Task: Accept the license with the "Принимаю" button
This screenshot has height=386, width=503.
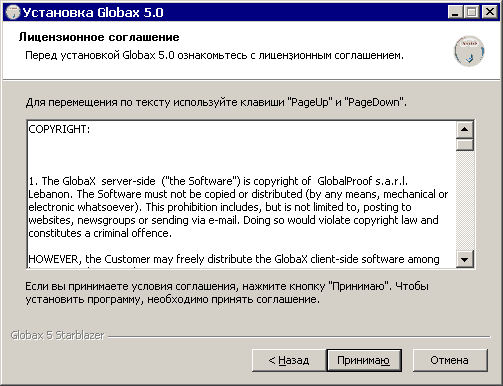Action: coord(364,360)
